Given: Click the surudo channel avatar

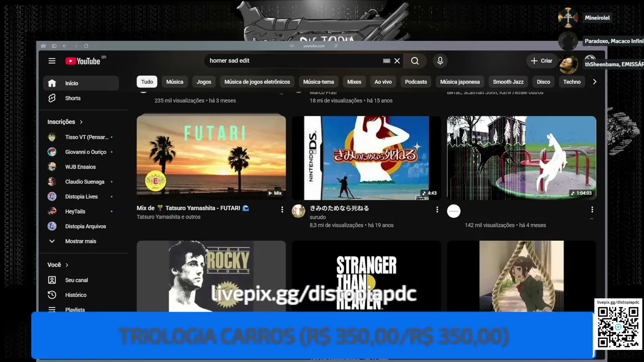Looking at the screenshot, I should 298,211.
